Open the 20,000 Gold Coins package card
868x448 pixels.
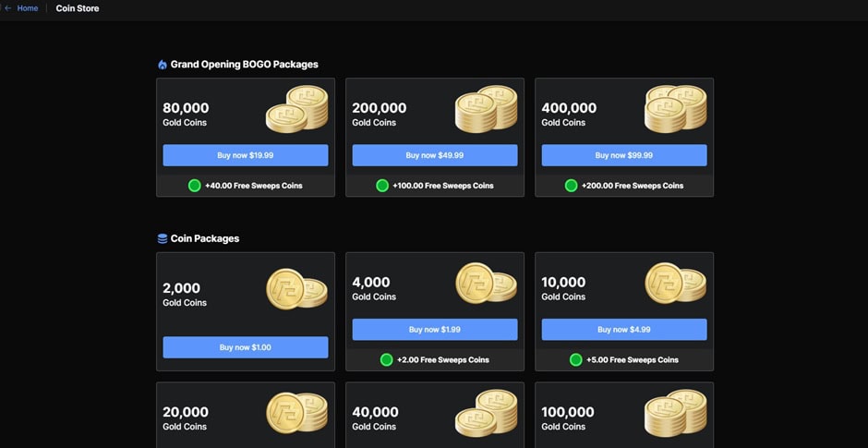point(246,415)
